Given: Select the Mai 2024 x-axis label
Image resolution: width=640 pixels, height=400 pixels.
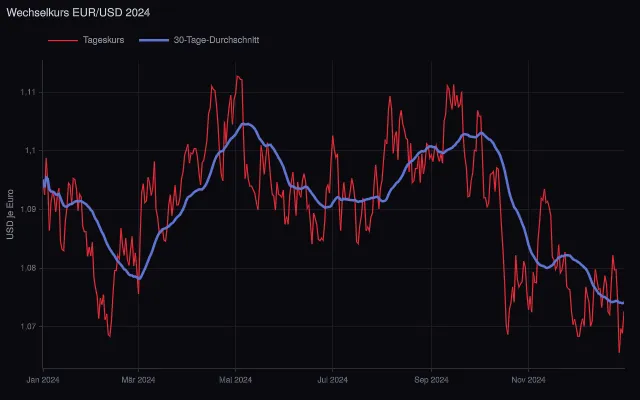Looking at the screenshot, I should (x=236, y=380).
